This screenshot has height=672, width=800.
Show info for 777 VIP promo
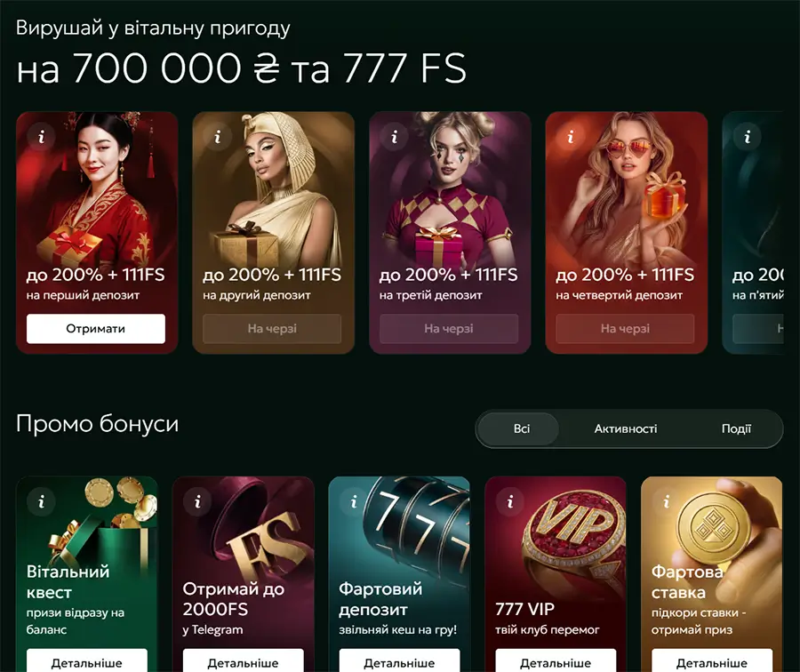[x=510, y=502]
